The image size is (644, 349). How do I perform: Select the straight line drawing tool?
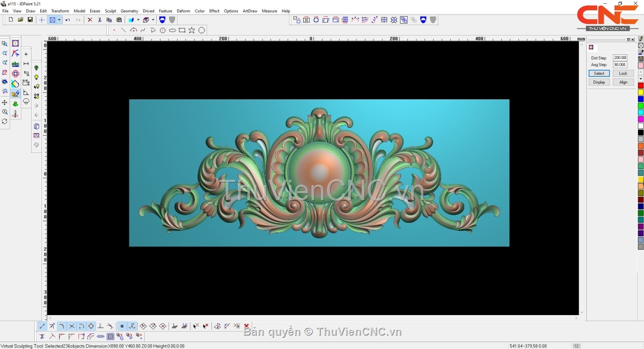(x=123, y=30)
